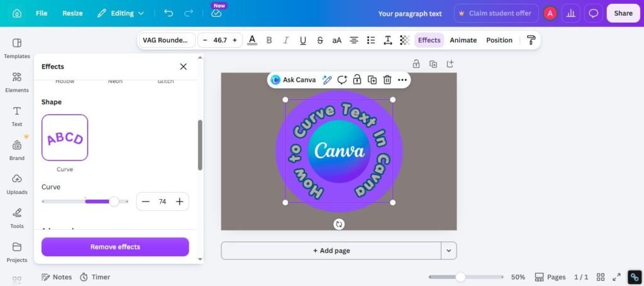
Task: Change text alignment
Action: tap(354, 40)
